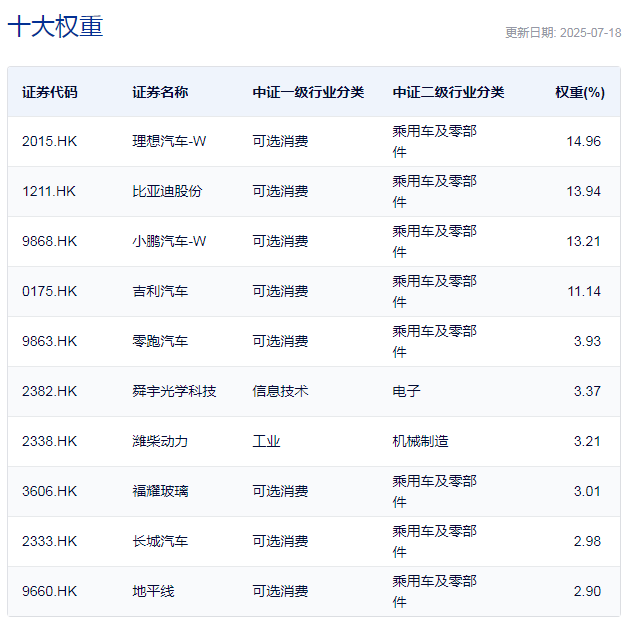
Task: Click weight value 3.21
Action: point(587,441)
